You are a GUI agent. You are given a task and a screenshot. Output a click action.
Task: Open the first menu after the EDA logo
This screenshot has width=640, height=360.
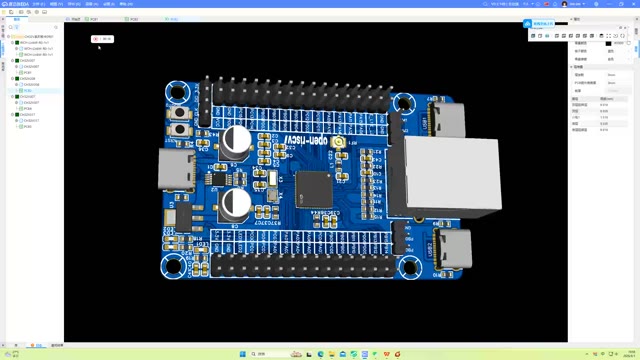pyautogui.click(x=39, y=4)
